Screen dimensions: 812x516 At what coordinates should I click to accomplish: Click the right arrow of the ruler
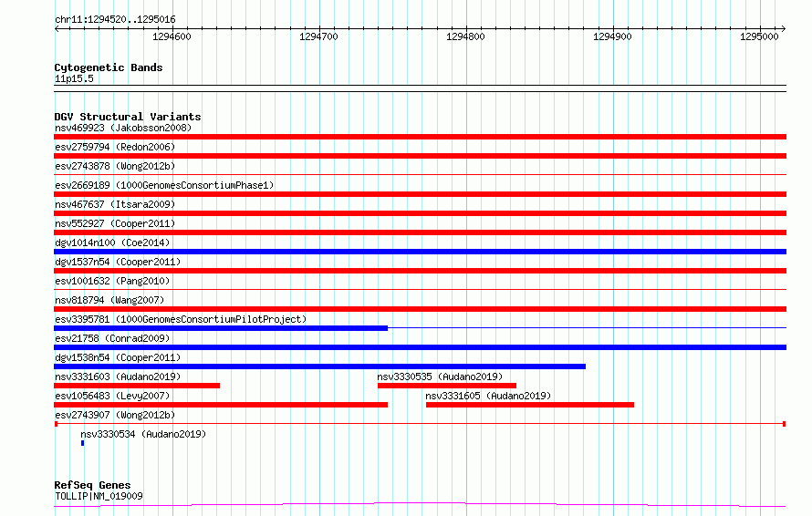[x=784, y=28]
